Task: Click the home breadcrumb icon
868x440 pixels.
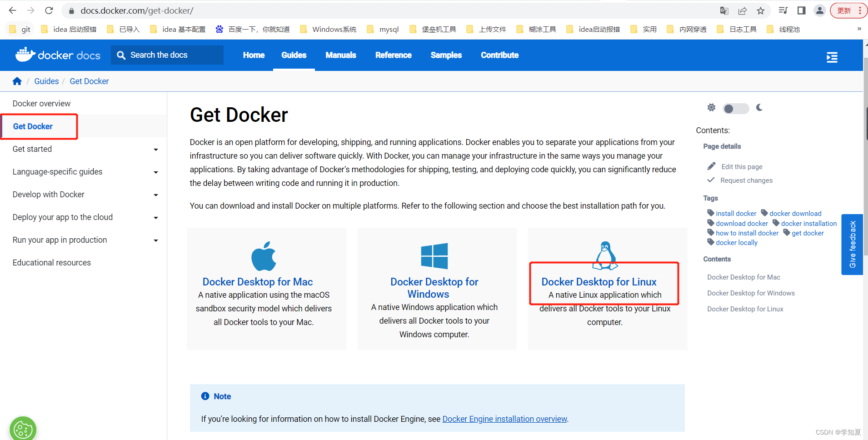Action: click(x=17, y=81)
